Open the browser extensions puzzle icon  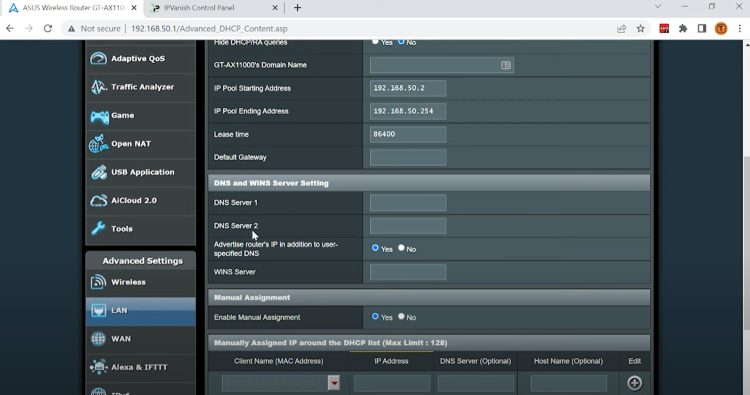click(x=683, y=29)
